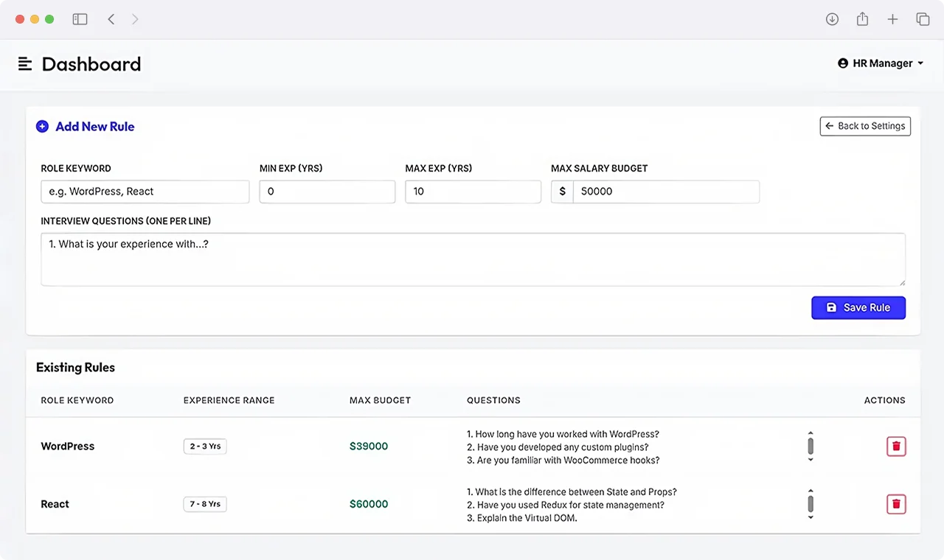Click the Existing Rules heading
This screenshot has width=944, height=560.
tap(76, 367)
